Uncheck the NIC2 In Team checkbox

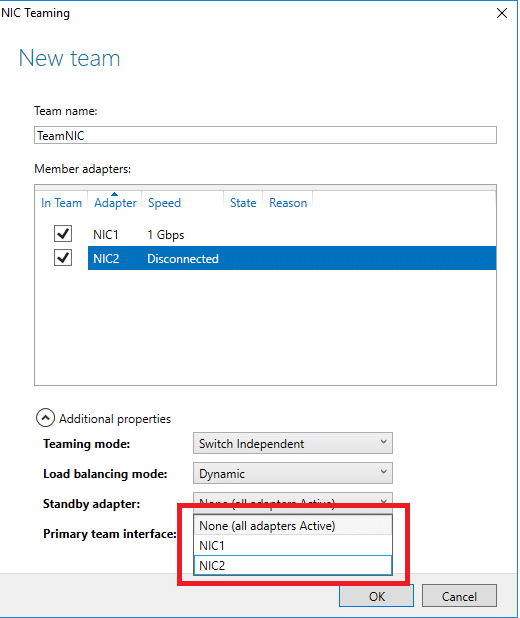click(x=63, y=258)
